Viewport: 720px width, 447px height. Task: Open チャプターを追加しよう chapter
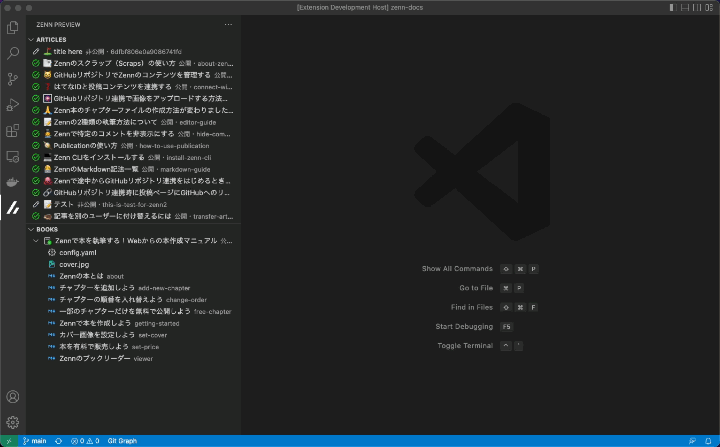(x=134, y=288)
